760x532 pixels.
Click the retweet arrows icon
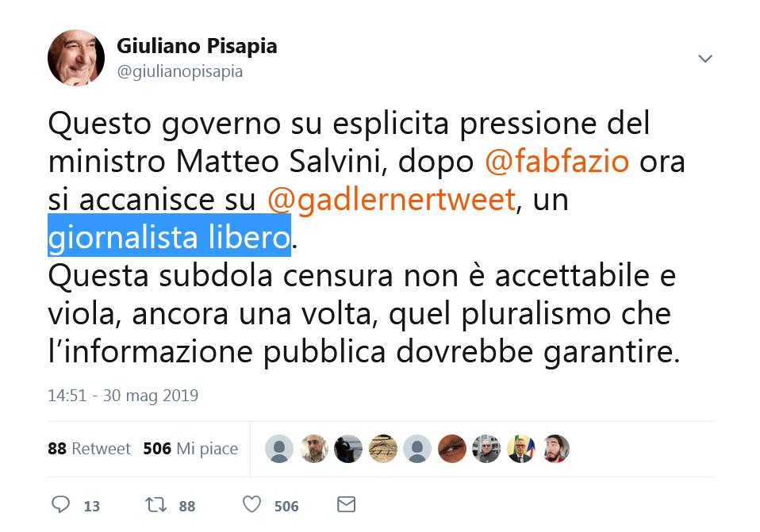(x=156, y=505)
